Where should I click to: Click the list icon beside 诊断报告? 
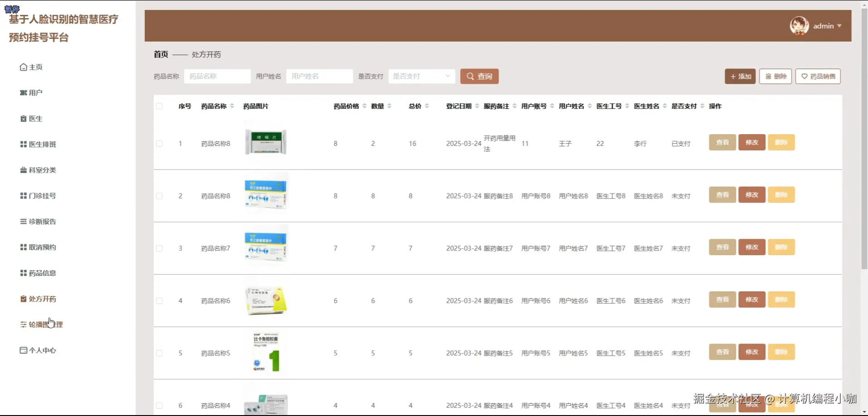(23, 222)
